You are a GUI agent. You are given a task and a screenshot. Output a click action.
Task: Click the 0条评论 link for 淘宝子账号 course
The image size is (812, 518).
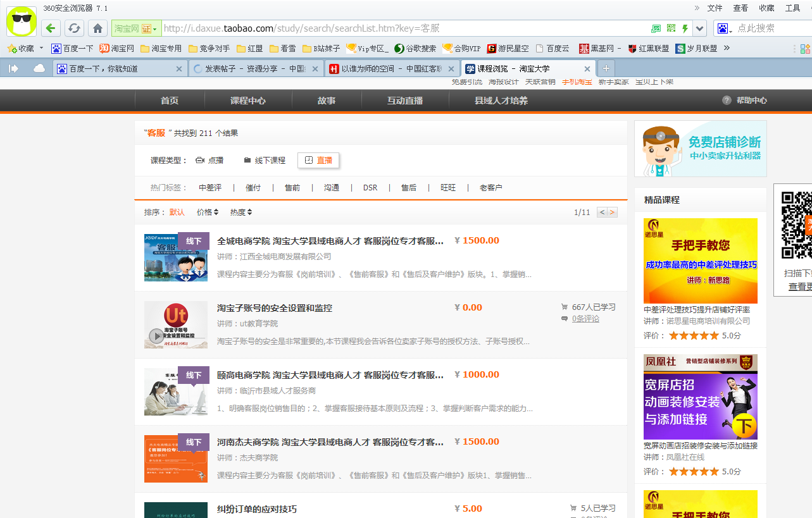(585, 319)
